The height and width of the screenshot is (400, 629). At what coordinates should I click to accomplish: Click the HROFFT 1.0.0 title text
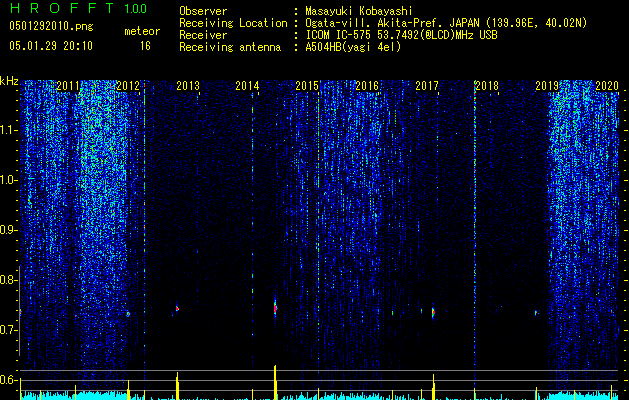coord(78,8)
